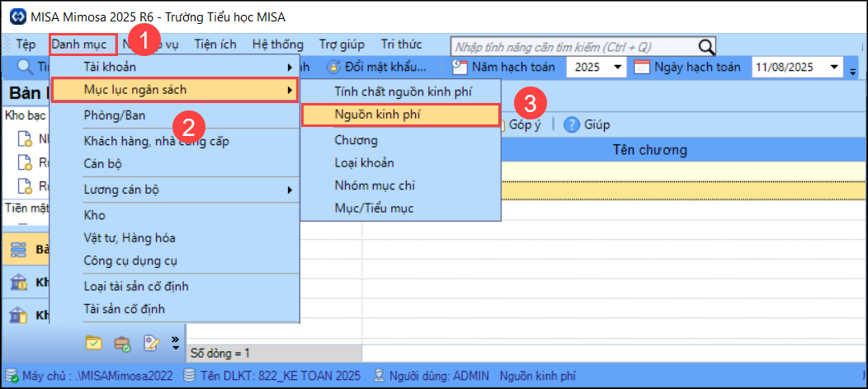868x389 pixels.
Task: Click the Nguồn kinh phí status bar text
Action: 537,377
